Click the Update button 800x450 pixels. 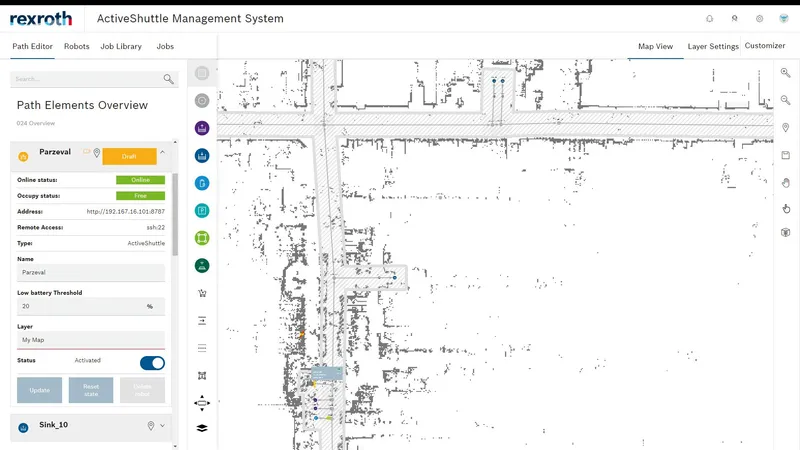pyautogui.click(x=39, y=390)
